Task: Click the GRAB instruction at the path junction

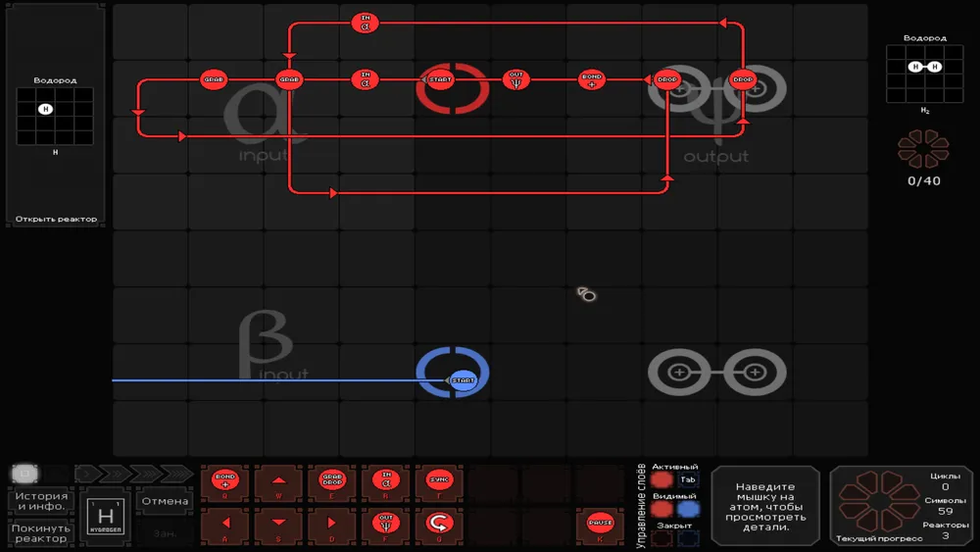Action: (289, 79)
